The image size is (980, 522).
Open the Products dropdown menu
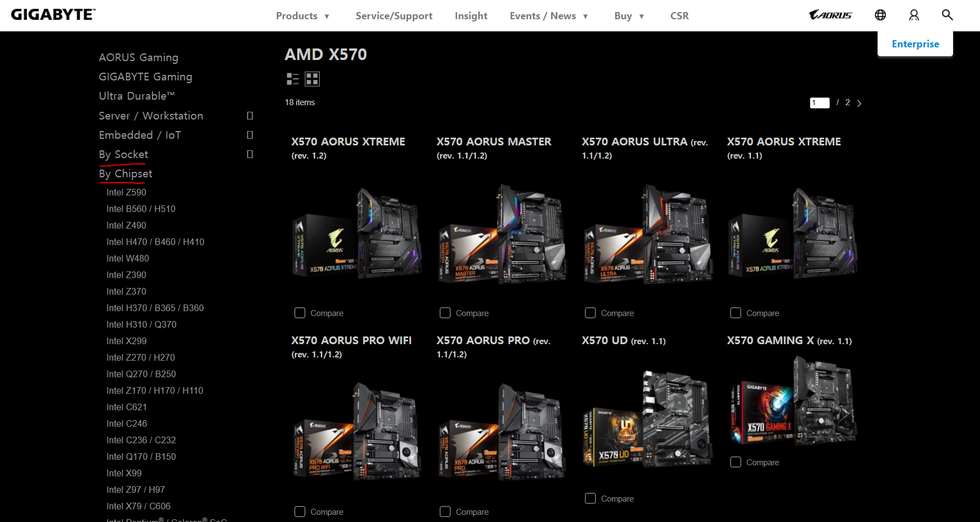click(303, 16)
